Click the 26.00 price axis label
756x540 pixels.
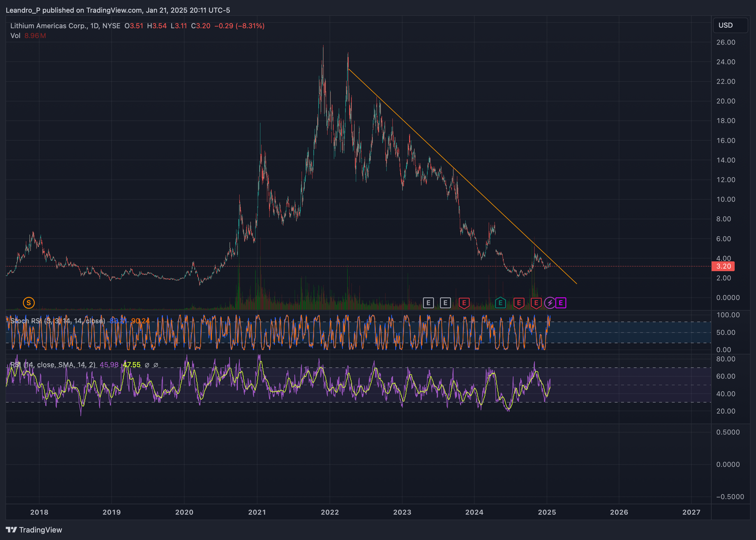tap(726, 42)
